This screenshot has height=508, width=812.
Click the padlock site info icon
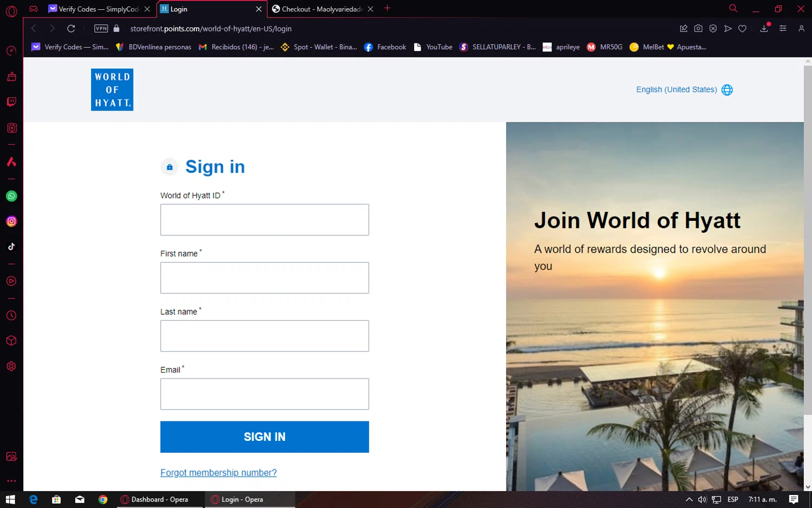pyautogui.click(x=116, y=28)
